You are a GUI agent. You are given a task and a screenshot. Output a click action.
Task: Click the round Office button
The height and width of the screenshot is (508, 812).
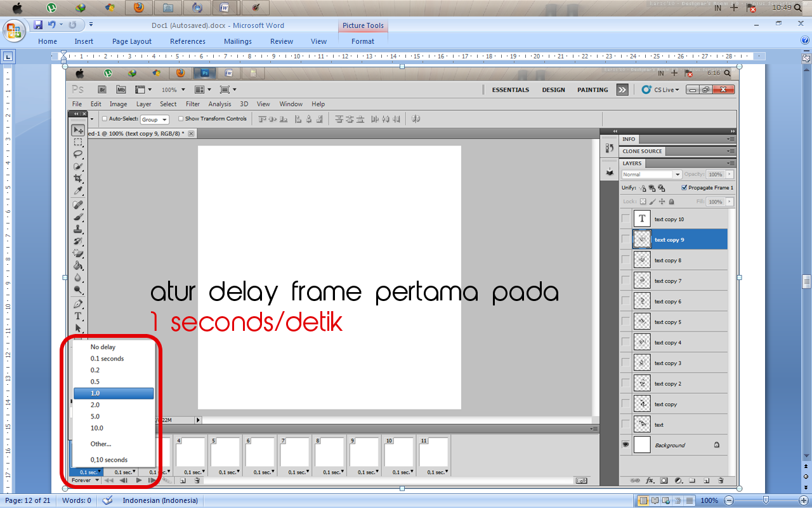[x=14, y=30]
